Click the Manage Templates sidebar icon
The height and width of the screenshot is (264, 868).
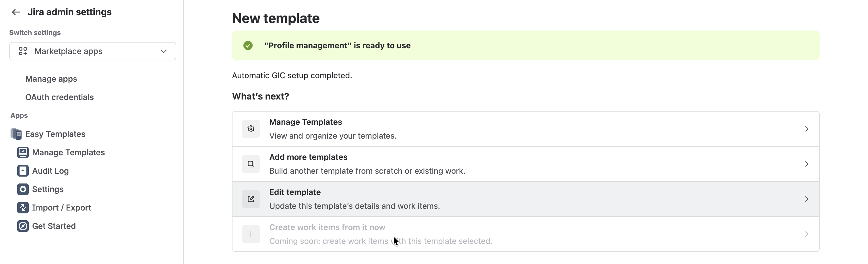point(23,153)
